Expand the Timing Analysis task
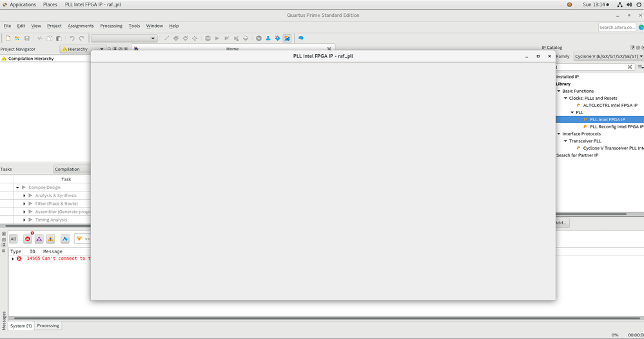 click(x=24, y=220)
